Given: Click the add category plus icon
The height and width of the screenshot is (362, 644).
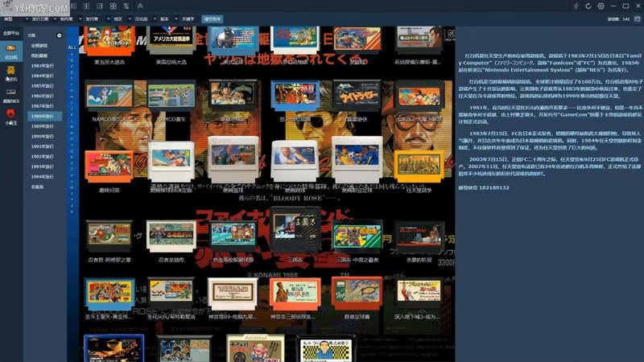Looking at the screenshot, I should 60,35.
